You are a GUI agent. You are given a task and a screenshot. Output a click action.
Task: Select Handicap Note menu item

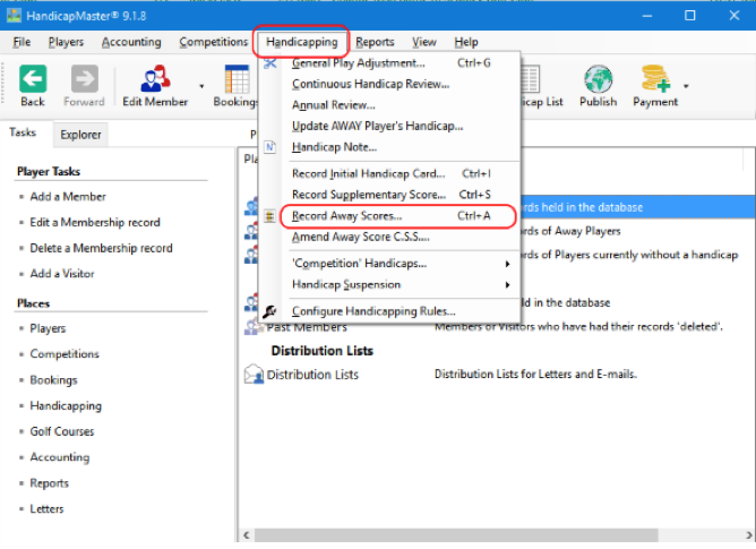(389, 147)
